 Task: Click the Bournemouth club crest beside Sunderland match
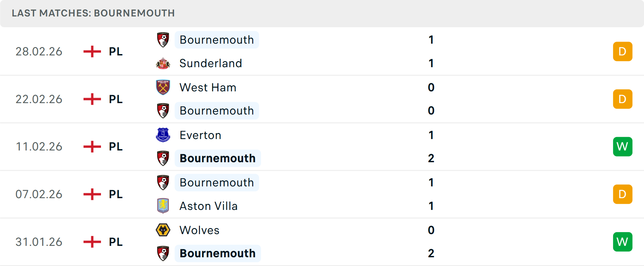click(163, 40)
